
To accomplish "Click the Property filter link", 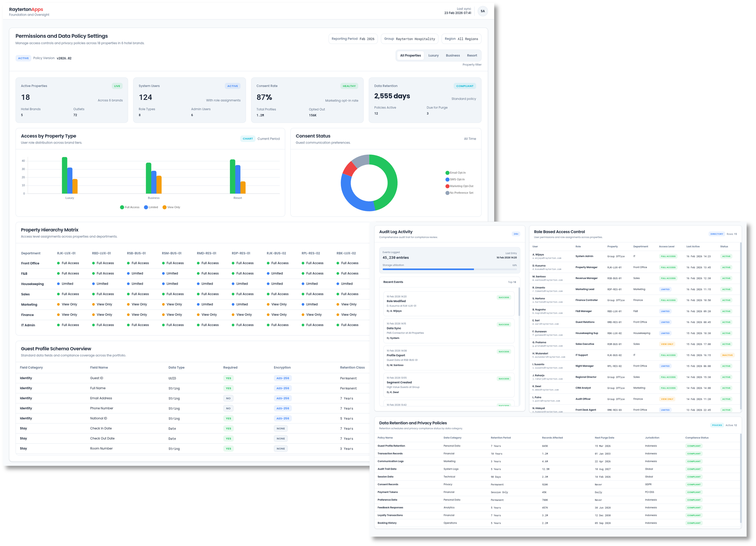I will coord(472,65).
